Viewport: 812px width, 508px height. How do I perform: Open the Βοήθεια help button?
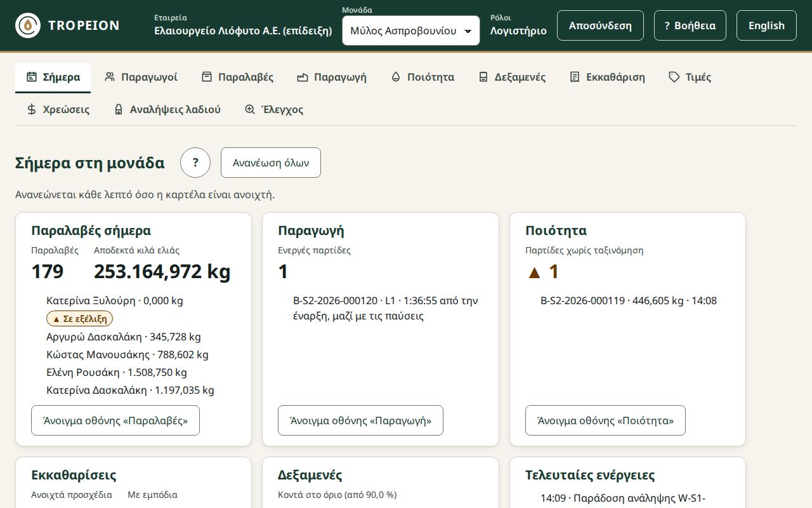[x=690, y=25]
